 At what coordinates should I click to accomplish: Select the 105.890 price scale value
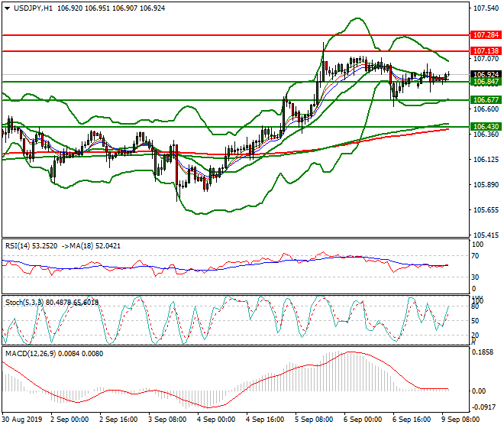(x=486, y=185)
